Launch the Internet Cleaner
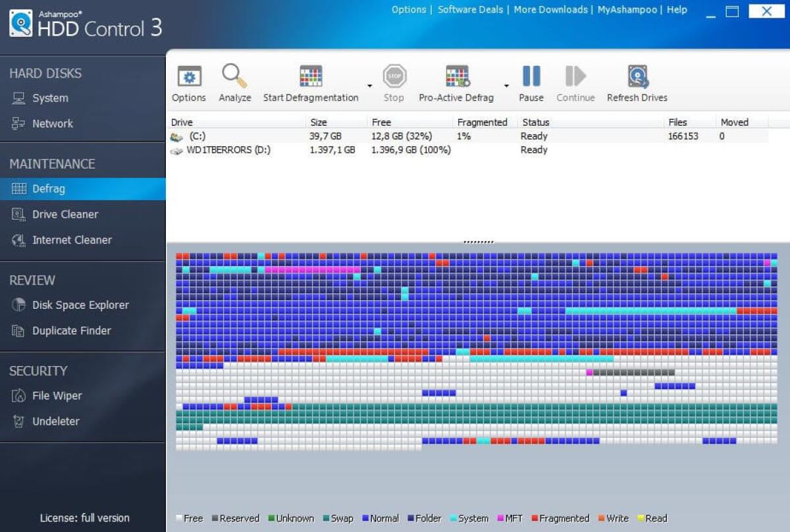This screenshot has width=790, height=532. coord(73,240)
